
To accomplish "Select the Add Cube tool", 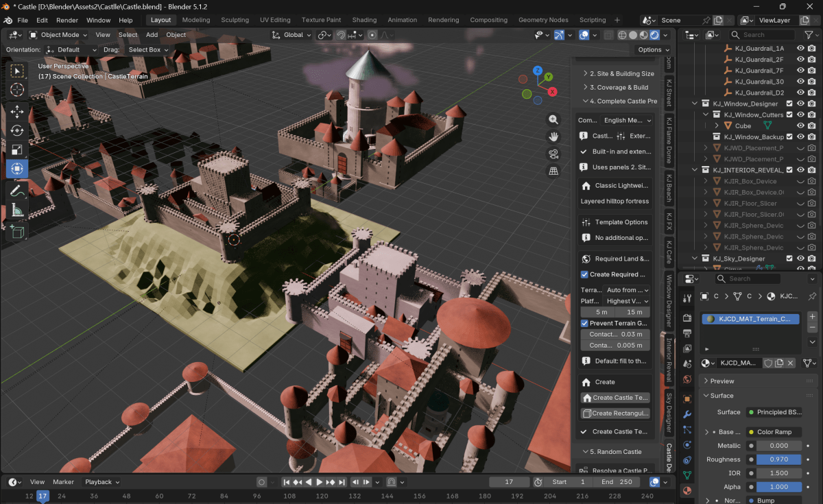I will pos(17,232).
